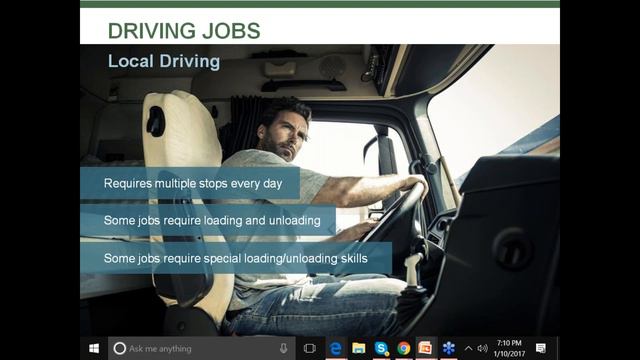Open the volume control
640x360 pixels.
pyautogui.click(x=482, y=348)
